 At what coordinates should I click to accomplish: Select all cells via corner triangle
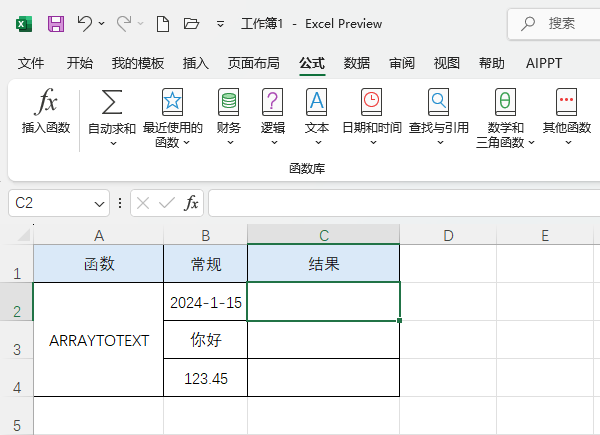24,235
